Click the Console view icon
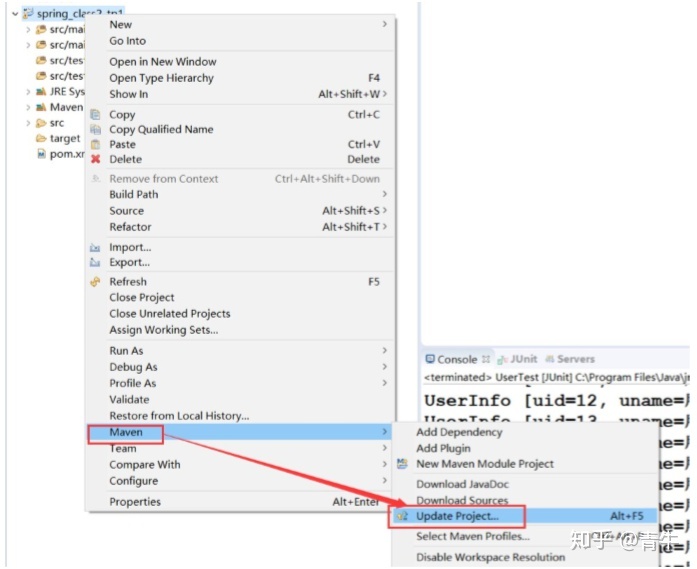697x569 pixels. [430, 359]
